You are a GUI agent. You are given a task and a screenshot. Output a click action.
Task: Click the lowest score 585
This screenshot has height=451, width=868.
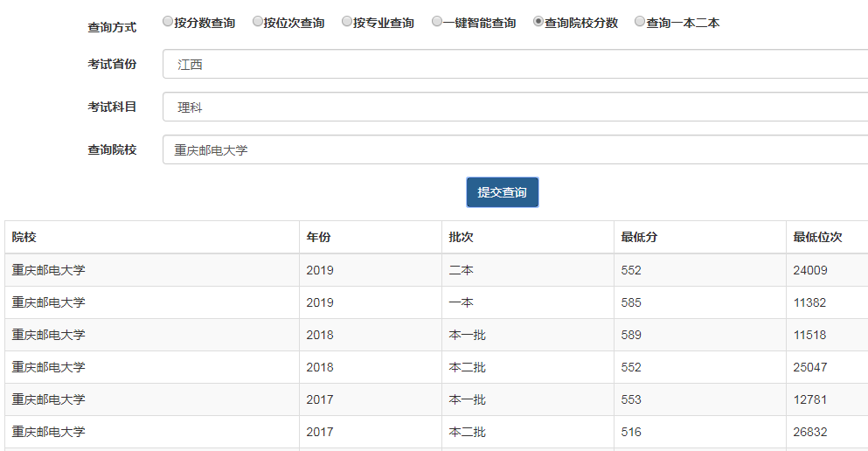631,302
